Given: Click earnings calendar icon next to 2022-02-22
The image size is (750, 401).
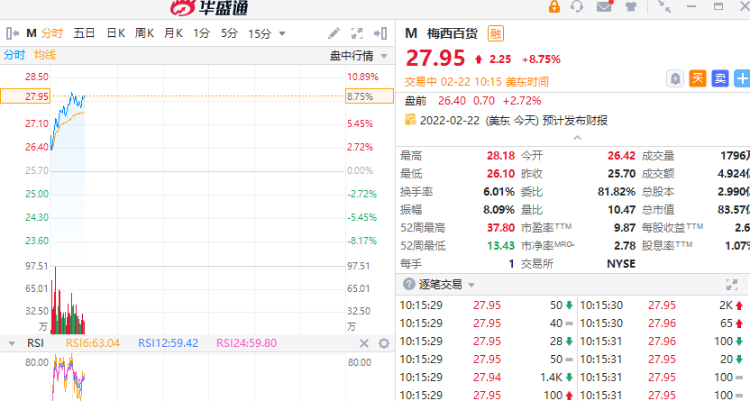Looking at the screenshot, I should (410, 120).
